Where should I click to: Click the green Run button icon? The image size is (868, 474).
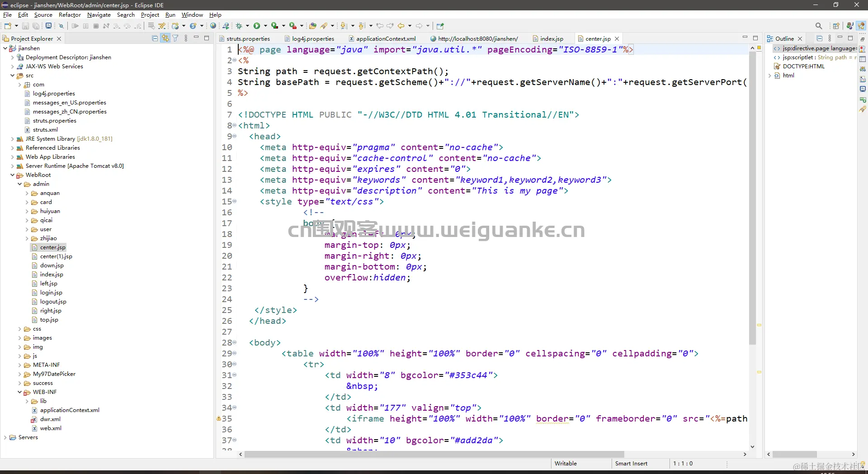coord(257,26)
